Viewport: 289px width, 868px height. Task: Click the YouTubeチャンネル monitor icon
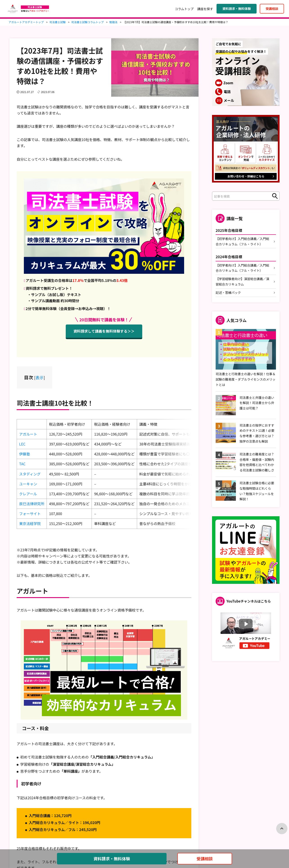220,601
